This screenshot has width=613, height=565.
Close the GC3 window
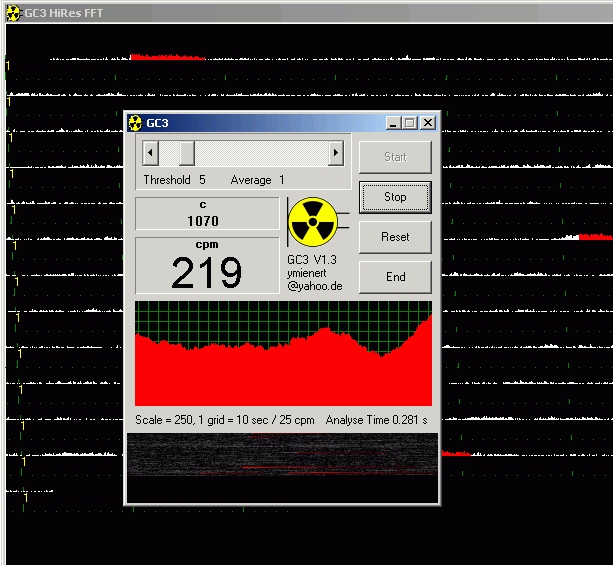pyautogui.click(x=428, y=123)
